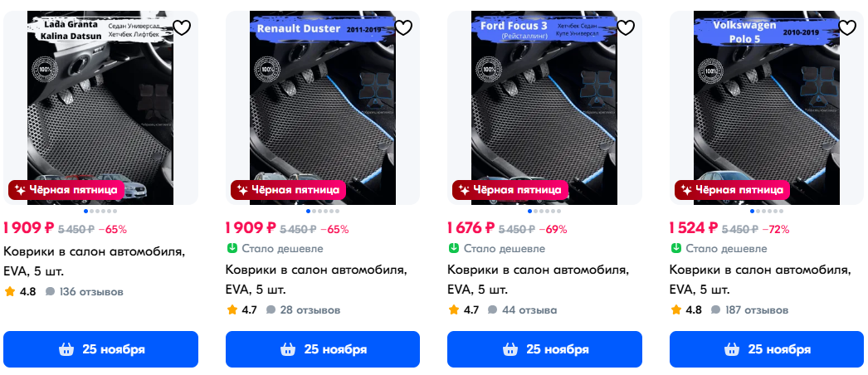
Task: Click the Чёрная пятница badge on Lada mats
Action: [x=66, y=190]
